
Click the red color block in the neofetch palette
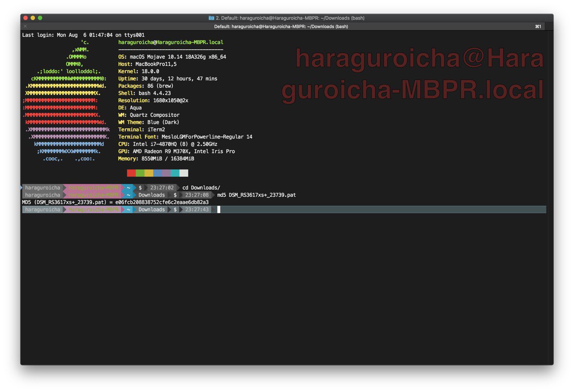(131, 173)
